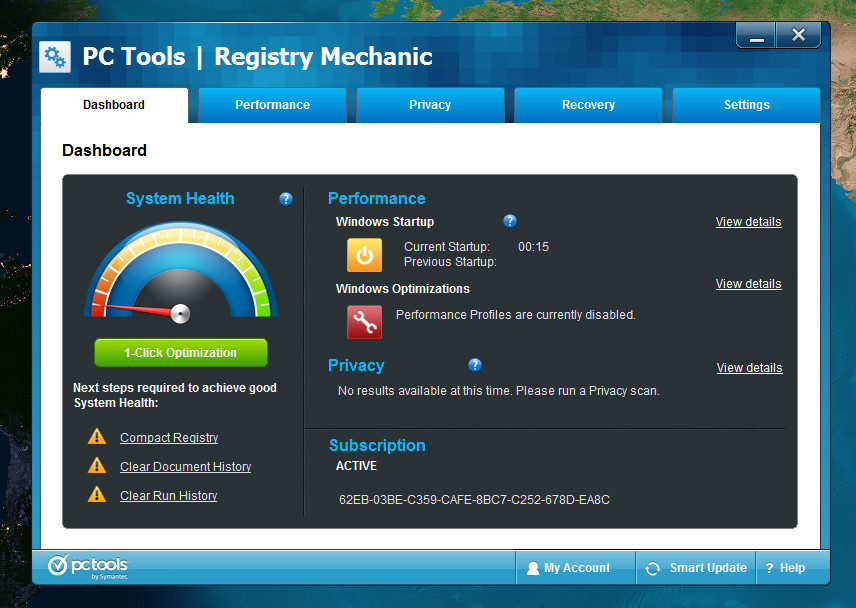Click the red wrench Windows Optimizations icon
856x608 pixels.
click(x=364, y=322)
